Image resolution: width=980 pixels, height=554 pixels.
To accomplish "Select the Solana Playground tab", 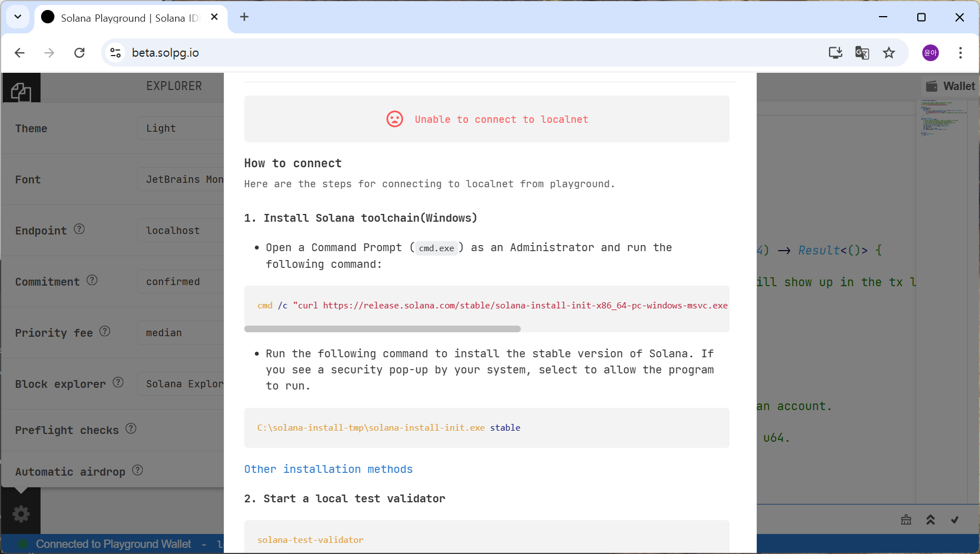I will (131, 18).
